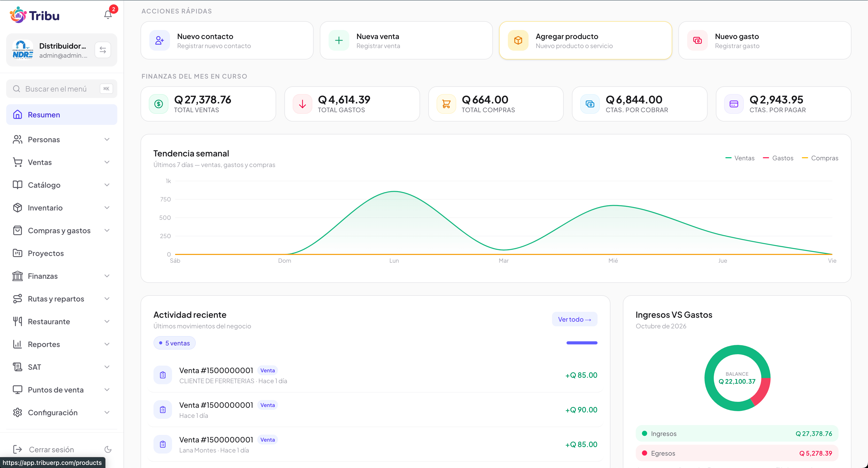
Task: Open the notifications bell icon
Action: click(x=108, y=14)
